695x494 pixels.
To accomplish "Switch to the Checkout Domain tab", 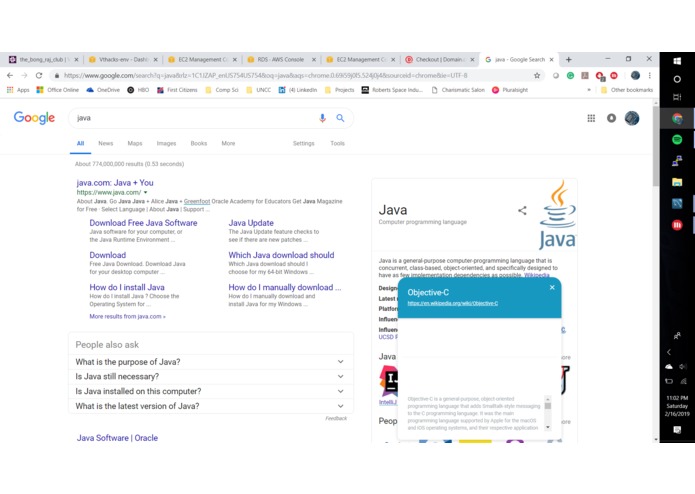I will pyautogui.click(x=438, y=59).
